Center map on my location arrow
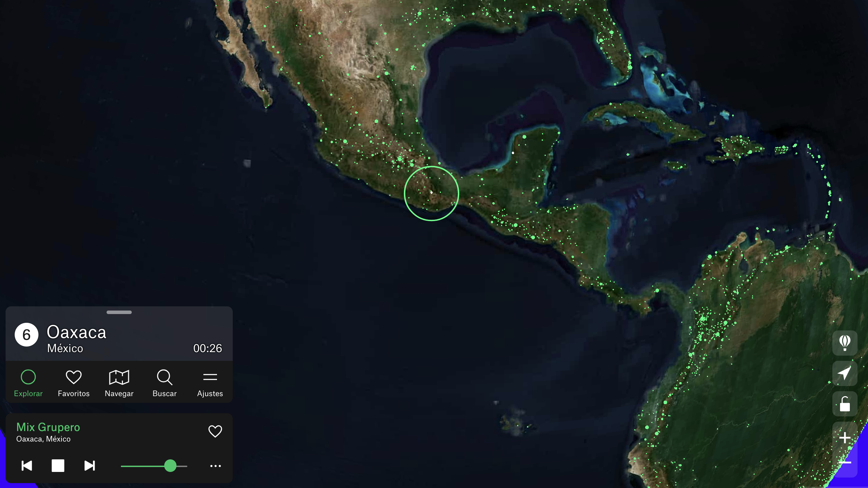Image resolution: width=868 pixels, height=488 pixels. coord(845,373)
